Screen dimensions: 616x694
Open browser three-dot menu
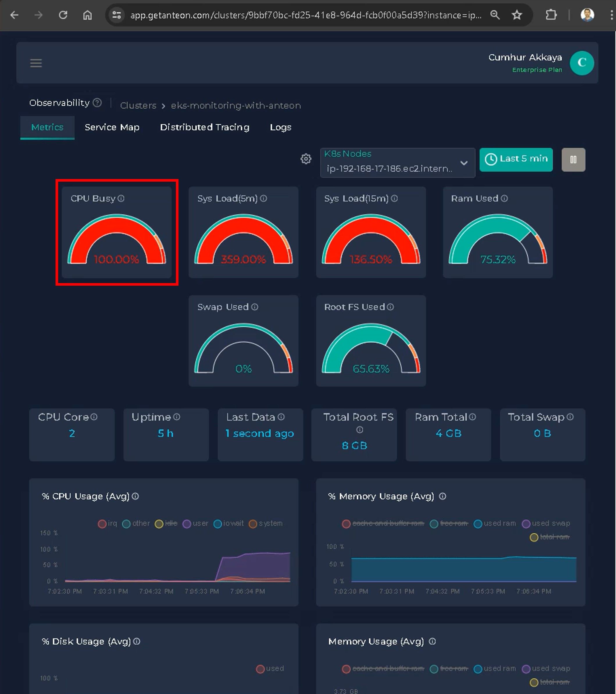(x=611, y=15)
